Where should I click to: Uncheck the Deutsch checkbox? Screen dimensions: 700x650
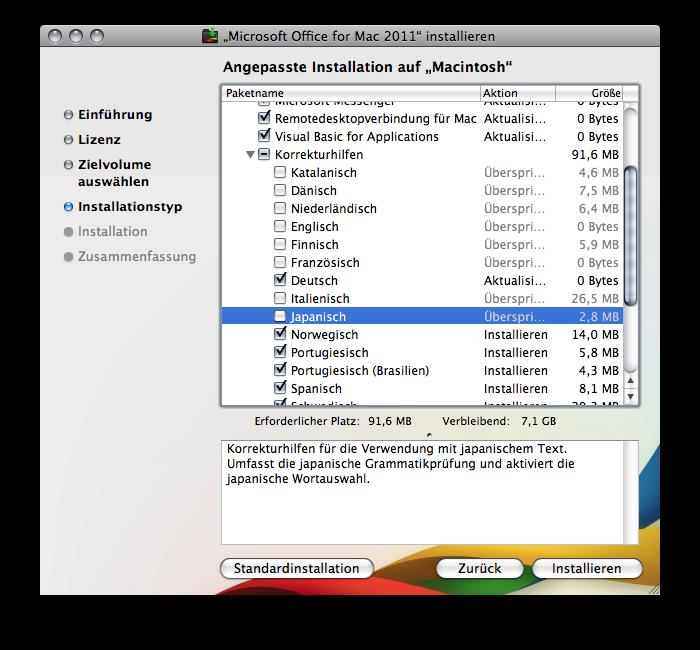(280, 280)
